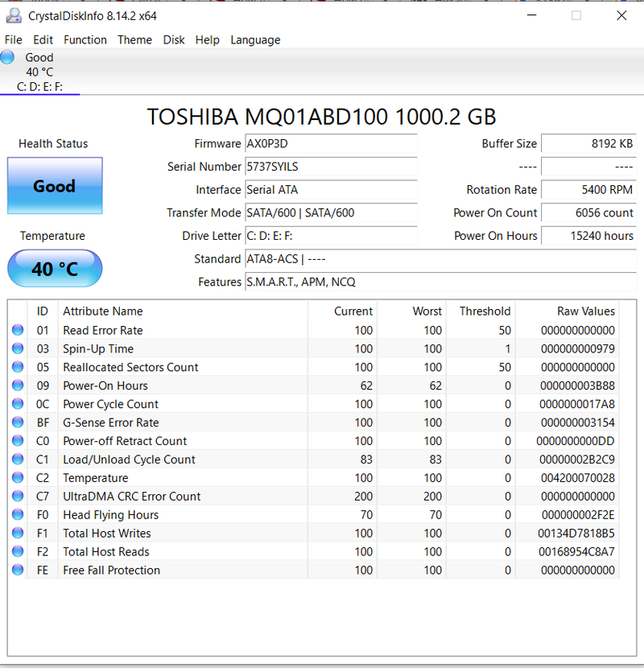Click the Features field S.M.A.R.T., APM, NCQ
644x668 pixels.
tap(440, 282)
